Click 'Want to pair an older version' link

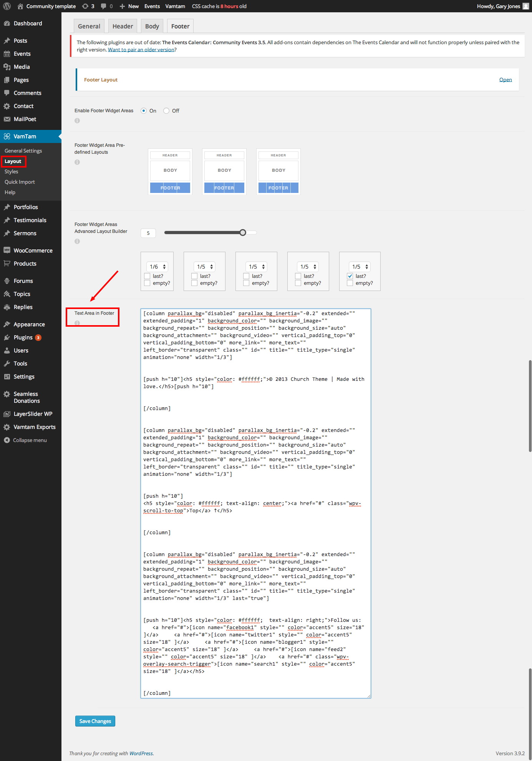tap(141, 50)
